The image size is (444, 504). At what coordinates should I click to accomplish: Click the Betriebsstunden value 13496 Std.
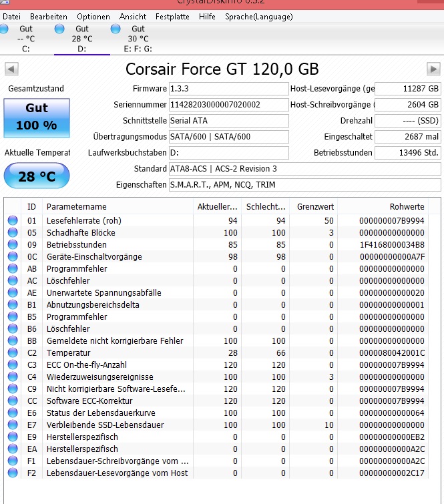(408, 153)
